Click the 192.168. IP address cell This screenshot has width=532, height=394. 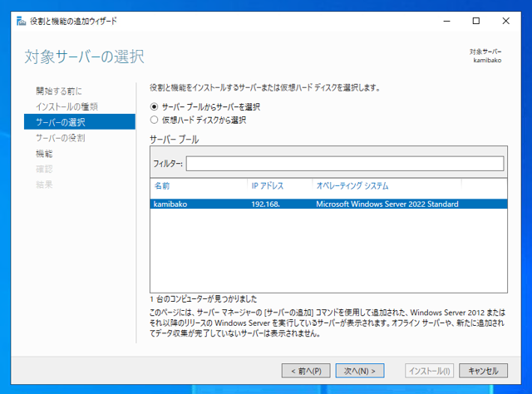[x=265, y=204]
